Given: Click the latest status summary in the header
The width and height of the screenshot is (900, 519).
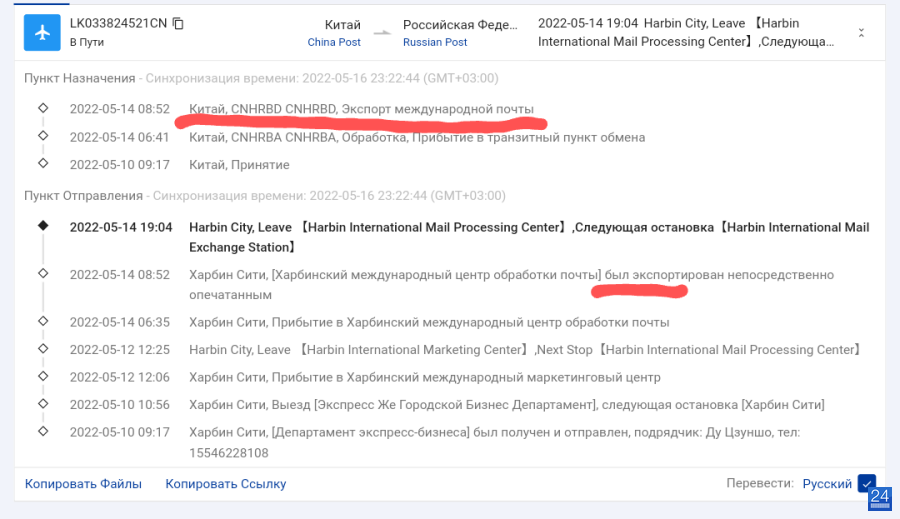Looking at the screenshot, I should pos(686,33).
